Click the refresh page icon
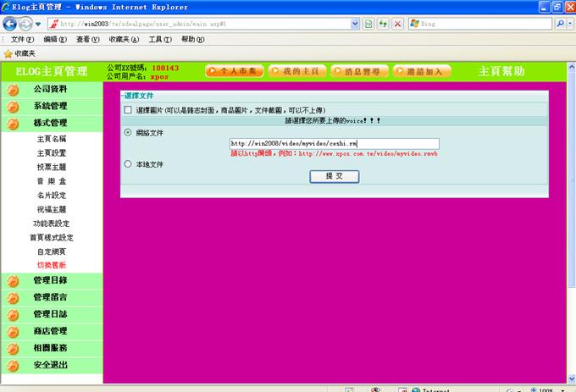This screenshot has height=392, width=576. click(383, 25)
